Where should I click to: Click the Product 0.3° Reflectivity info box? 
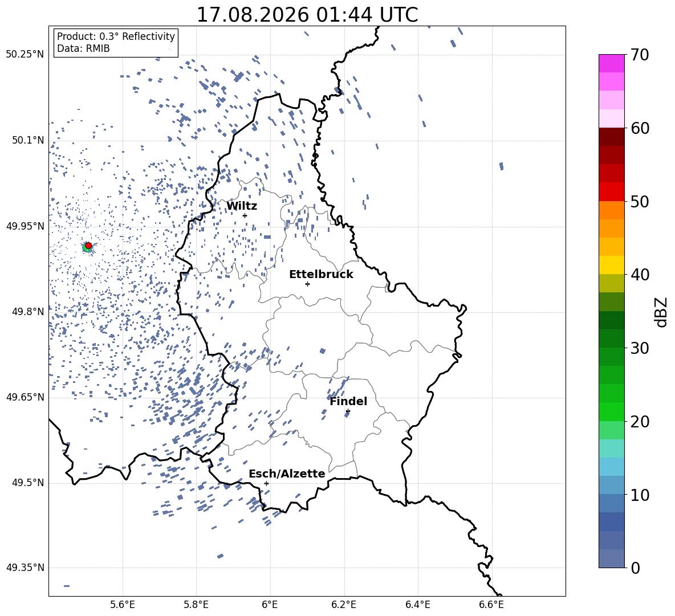(116, 42)
